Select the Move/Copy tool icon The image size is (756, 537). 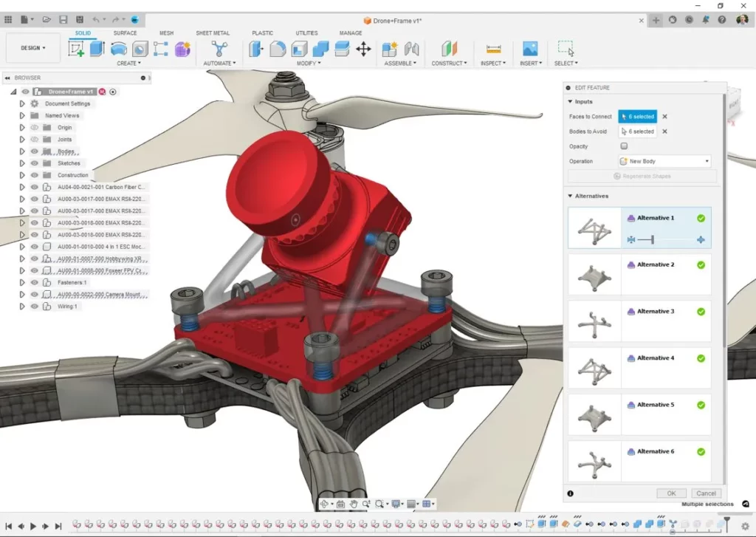pos(363,49)
